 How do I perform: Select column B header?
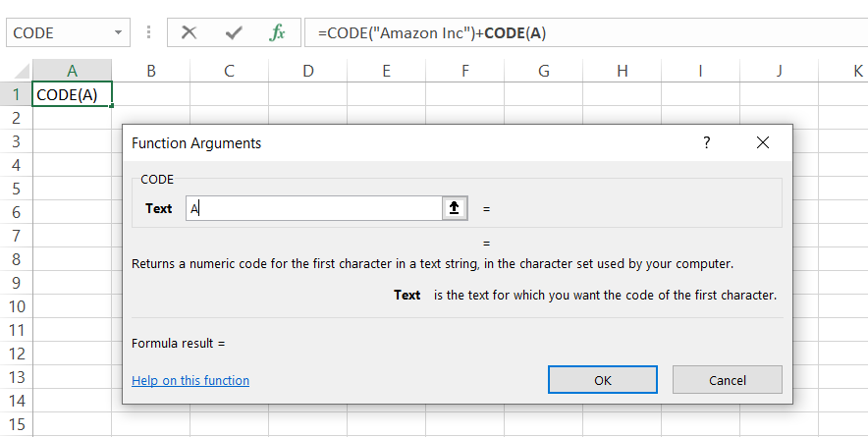click(x=150, y=71)
